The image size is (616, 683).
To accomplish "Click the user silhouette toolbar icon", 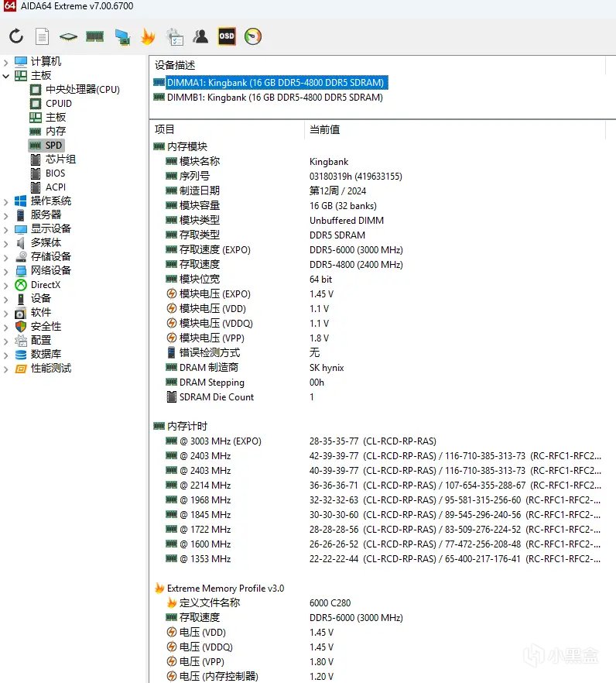I will (x=200, y=36).
